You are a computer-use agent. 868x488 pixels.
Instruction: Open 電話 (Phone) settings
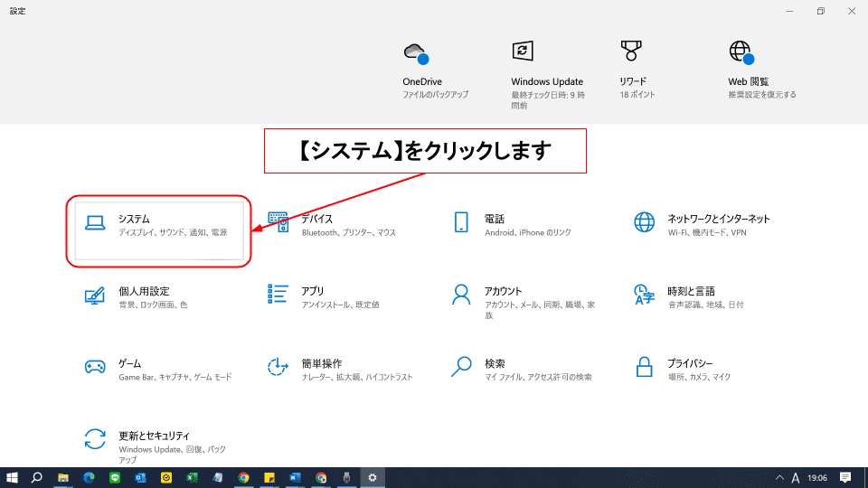click(515, 225)
